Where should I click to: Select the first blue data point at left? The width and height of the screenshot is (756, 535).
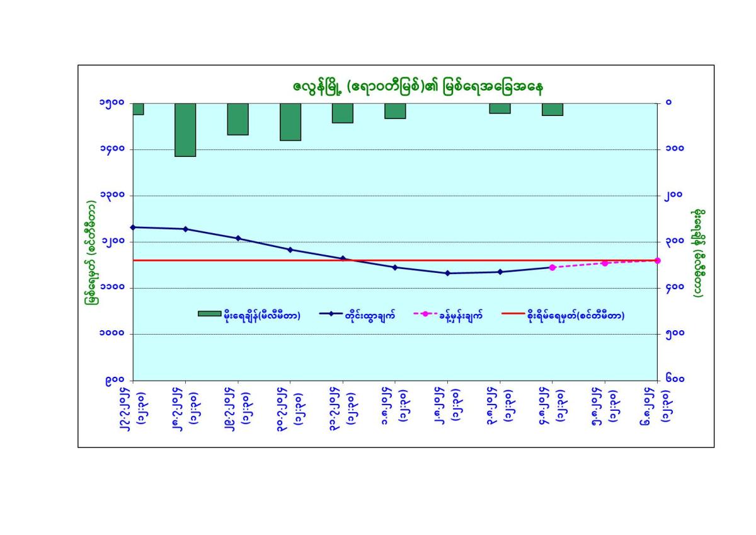(134, 227)
